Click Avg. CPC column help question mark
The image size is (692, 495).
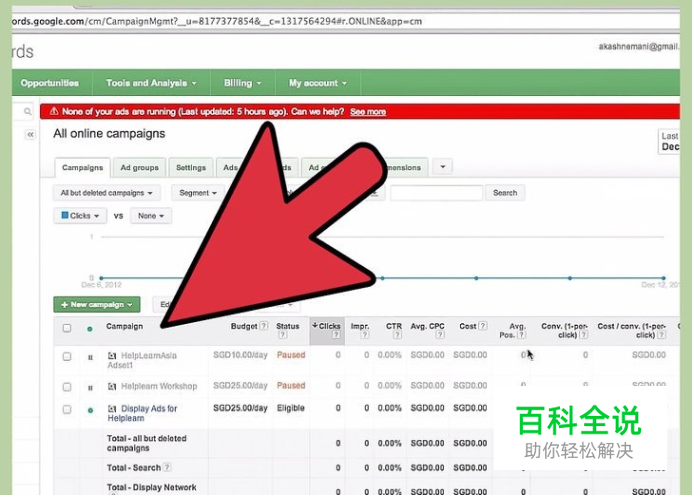point(440,335)
